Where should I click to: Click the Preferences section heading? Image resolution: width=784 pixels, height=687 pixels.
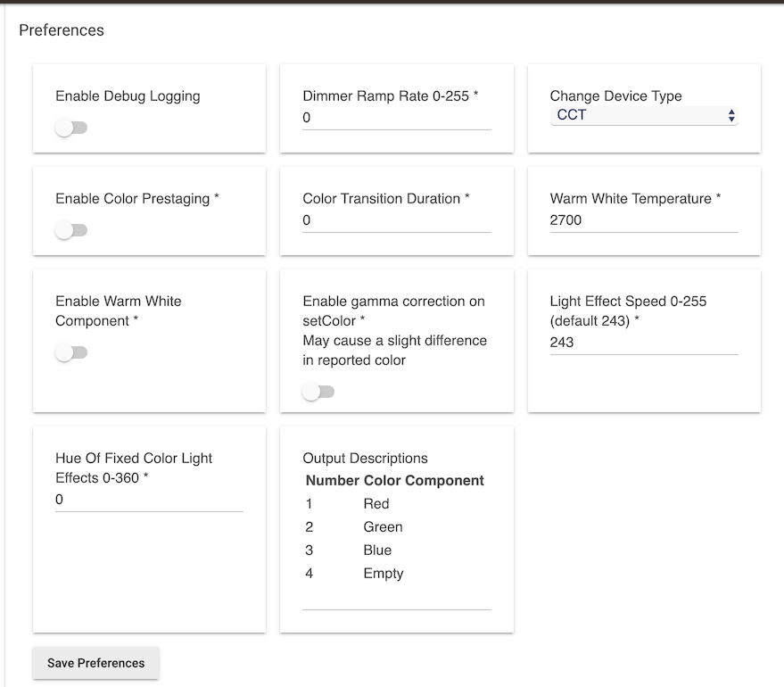[62, 30]
